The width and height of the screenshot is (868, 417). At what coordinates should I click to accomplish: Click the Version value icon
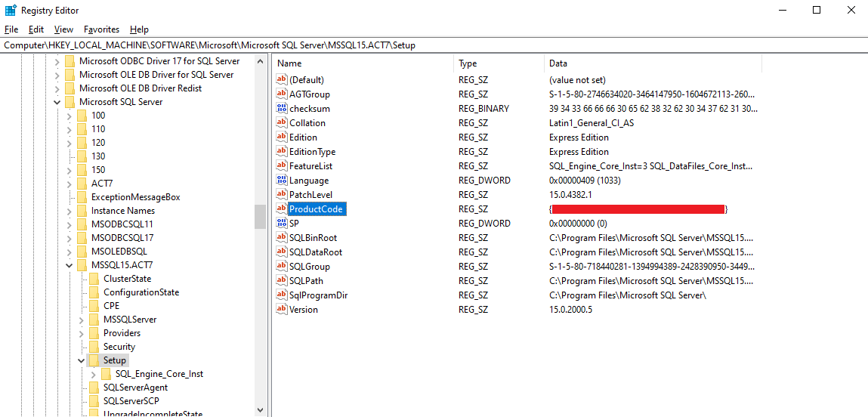282,310
